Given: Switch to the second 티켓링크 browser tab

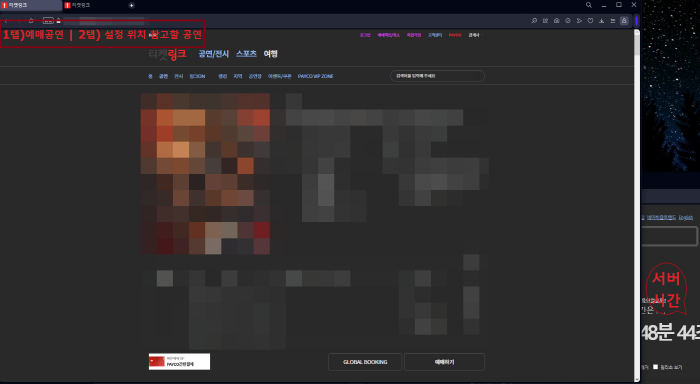Looking at the screenshot, I should pyautogui.click(x=93, y=5).
